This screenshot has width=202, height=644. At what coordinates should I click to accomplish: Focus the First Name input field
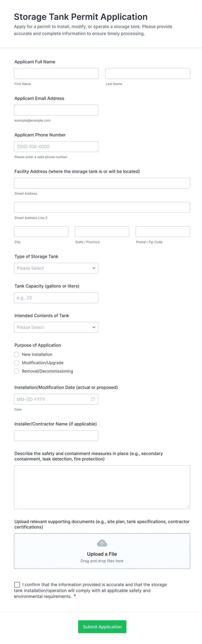click(56, 74)
